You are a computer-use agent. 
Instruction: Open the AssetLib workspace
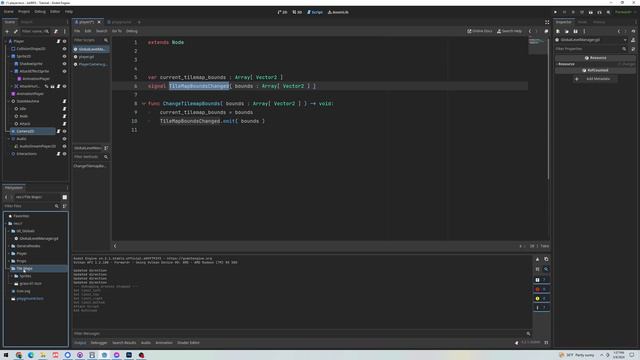click(338, 12)
